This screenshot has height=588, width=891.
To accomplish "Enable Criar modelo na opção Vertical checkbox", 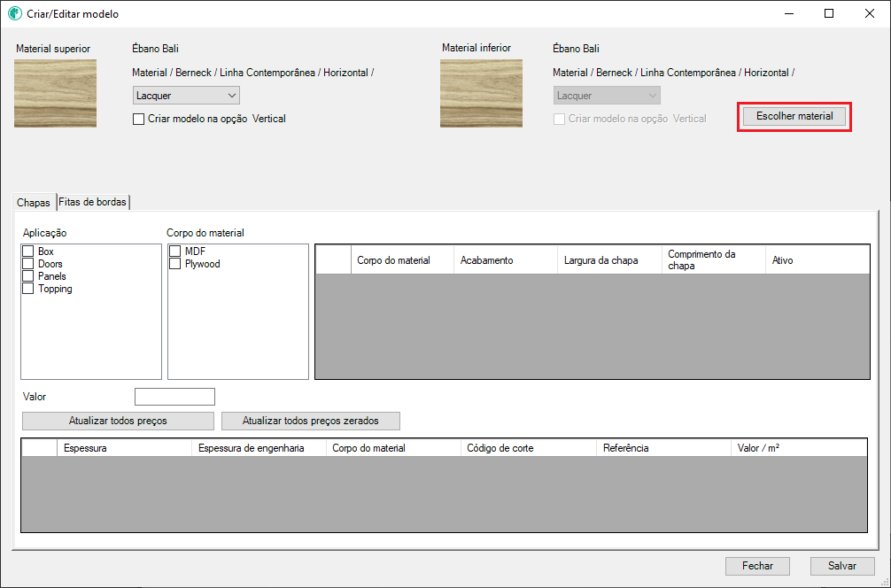I will (x=138, y=119).
